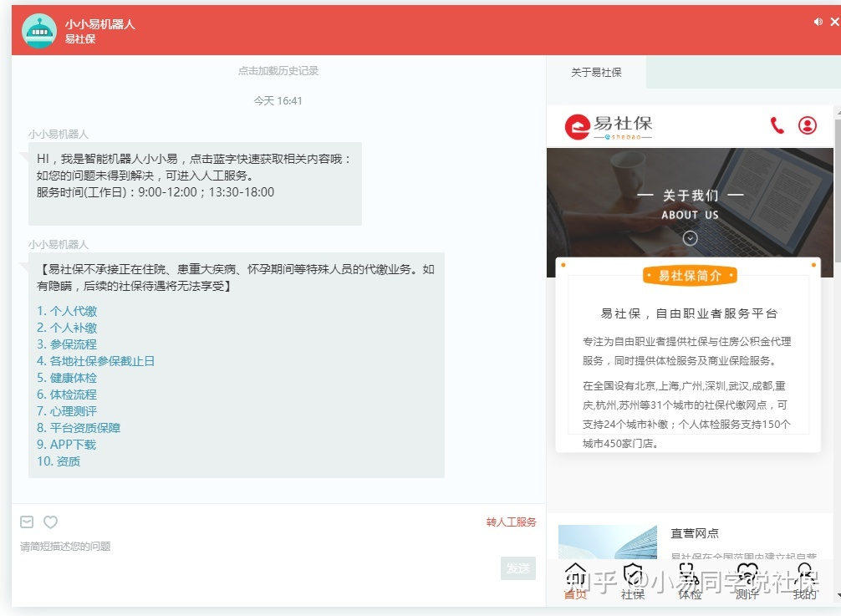The image size is (841, 616).
Task: Click the 易社保 logo in right panel
Action: point(609,127)
